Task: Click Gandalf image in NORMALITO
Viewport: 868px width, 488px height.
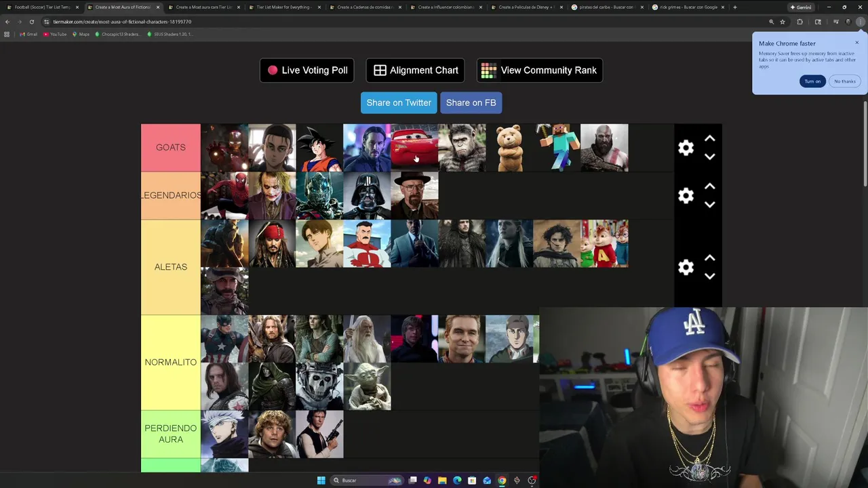Action: click(367, 339)
